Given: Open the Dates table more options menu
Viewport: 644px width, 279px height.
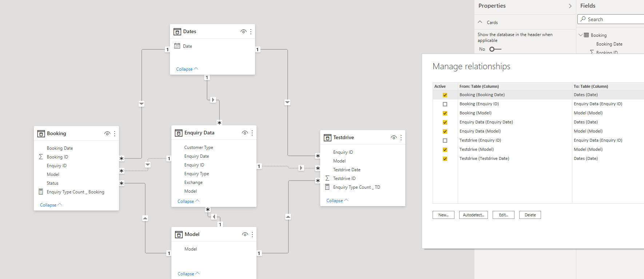Looking at the screenshot, I should tap(251, 32).
